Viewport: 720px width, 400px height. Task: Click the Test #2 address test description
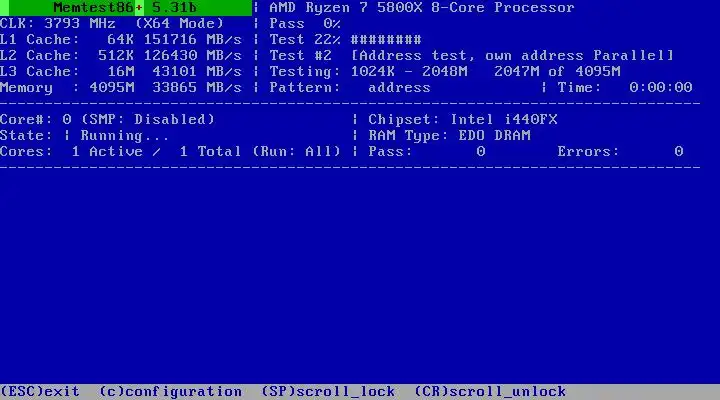point(471,56)
